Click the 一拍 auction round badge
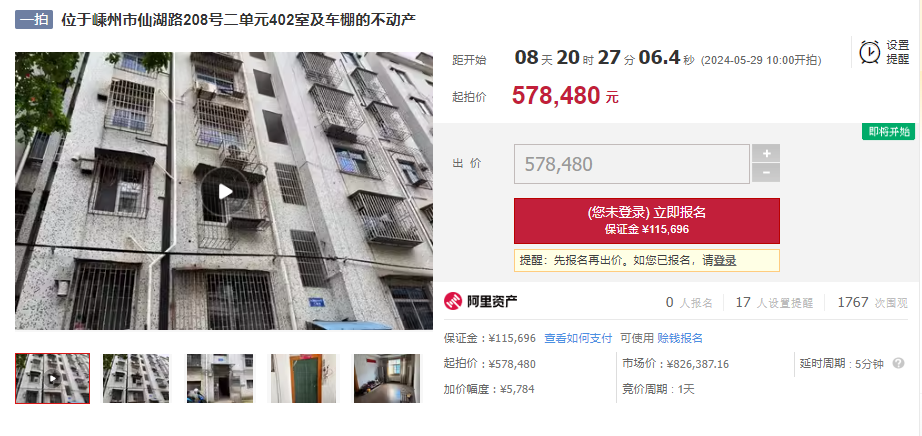The image size is (922, 436). (34, 19)
